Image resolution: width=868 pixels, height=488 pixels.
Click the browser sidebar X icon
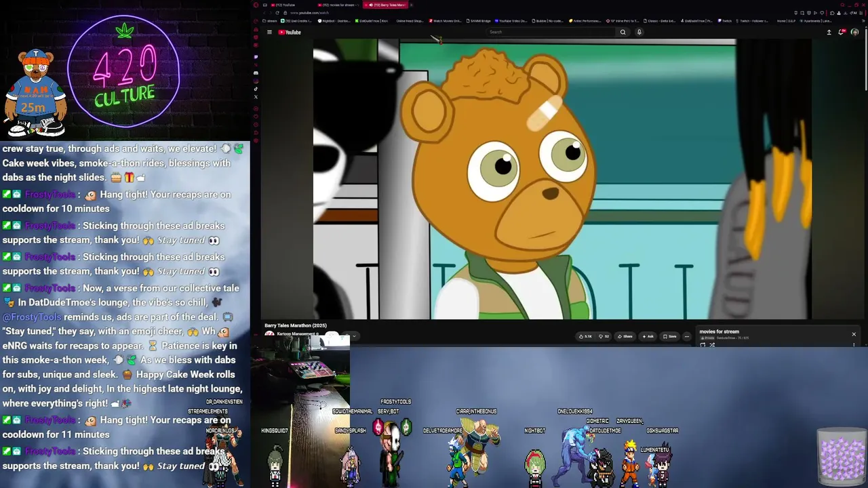point(256,97)
